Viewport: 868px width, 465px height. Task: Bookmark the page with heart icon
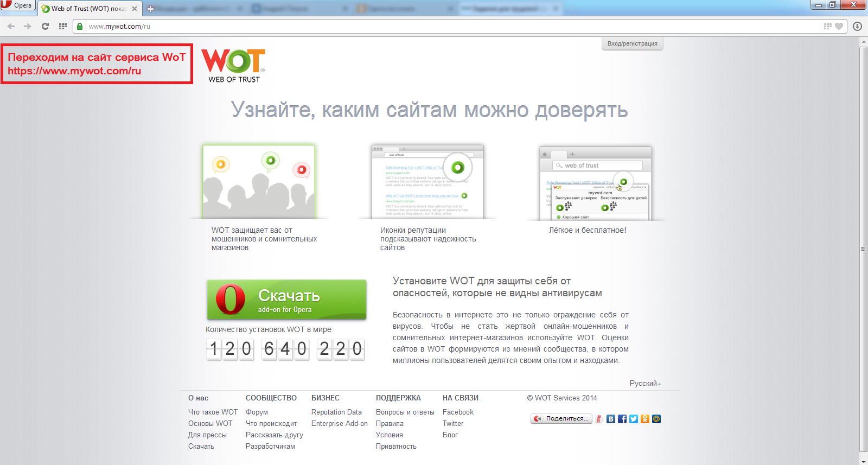tap(839, 26)
